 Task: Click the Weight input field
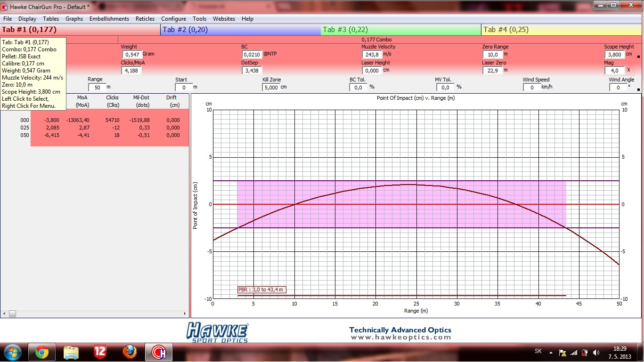click(131, 55)
